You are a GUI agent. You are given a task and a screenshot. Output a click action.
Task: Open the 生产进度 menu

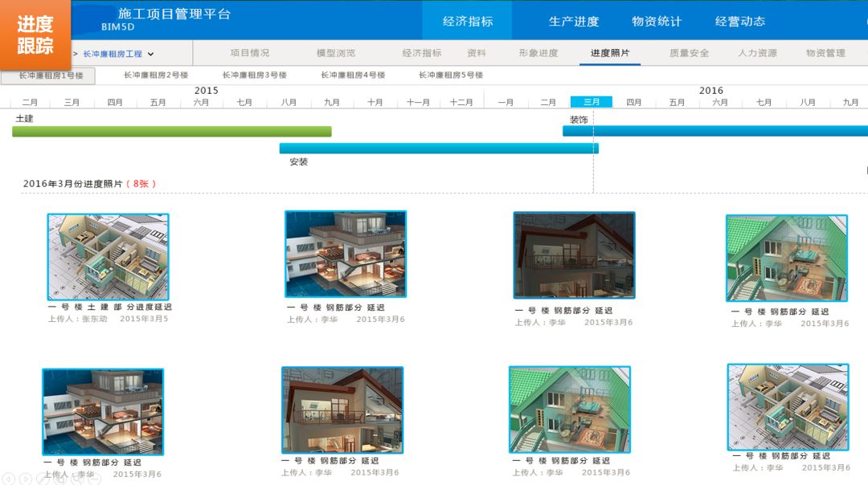576,19
